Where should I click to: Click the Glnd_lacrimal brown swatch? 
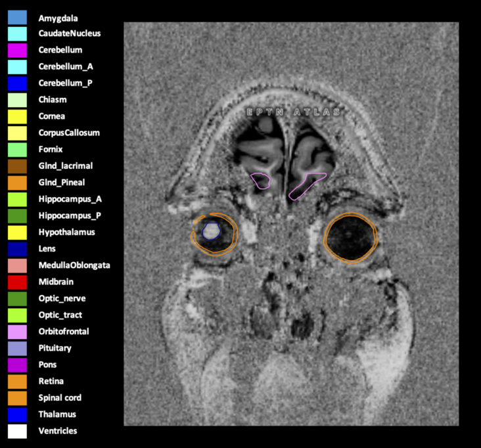pos(17,166)
